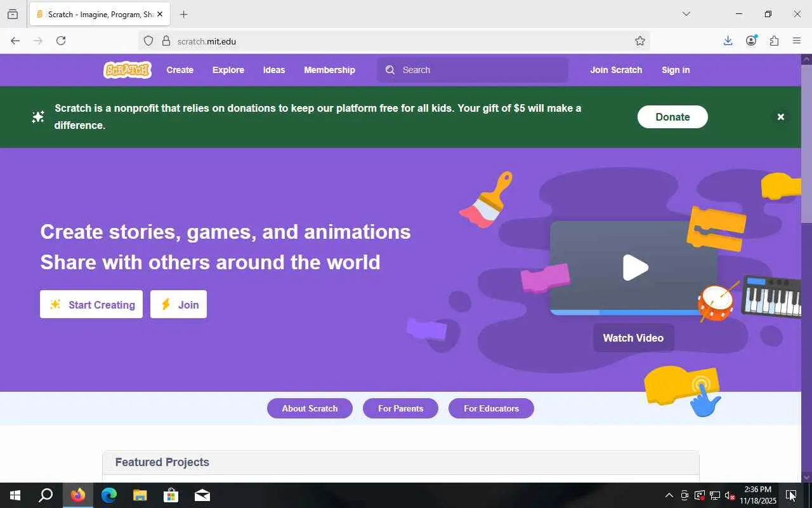
Task: Click the page scrollbar down arrow
Action: coord(807,477)
